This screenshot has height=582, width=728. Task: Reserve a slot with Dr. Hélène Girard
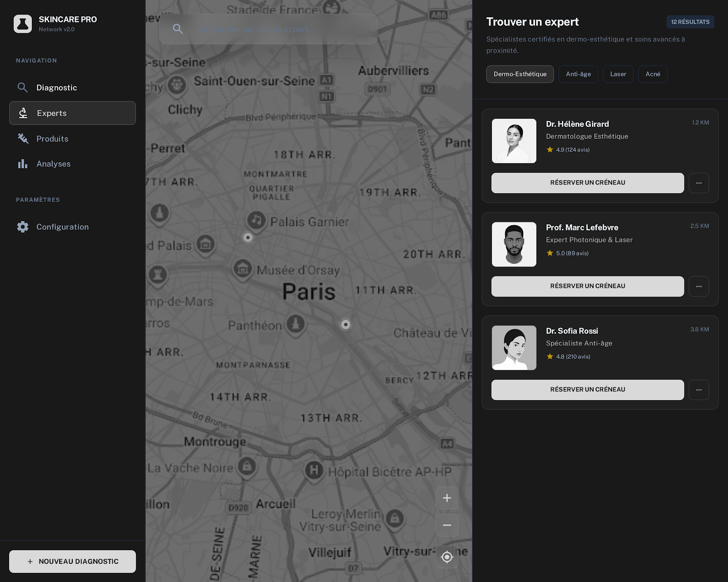tap(587, 183)
